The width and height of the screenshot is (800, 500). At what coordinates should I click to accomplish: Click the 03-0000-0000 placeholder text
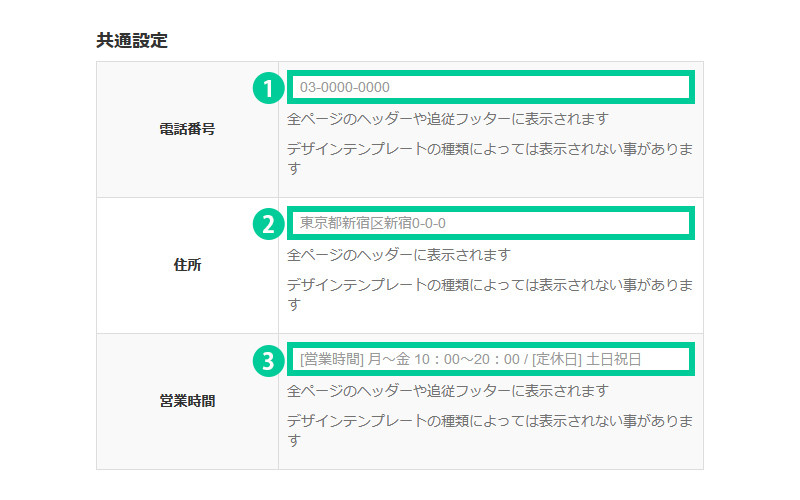click(x=345, y=87)
